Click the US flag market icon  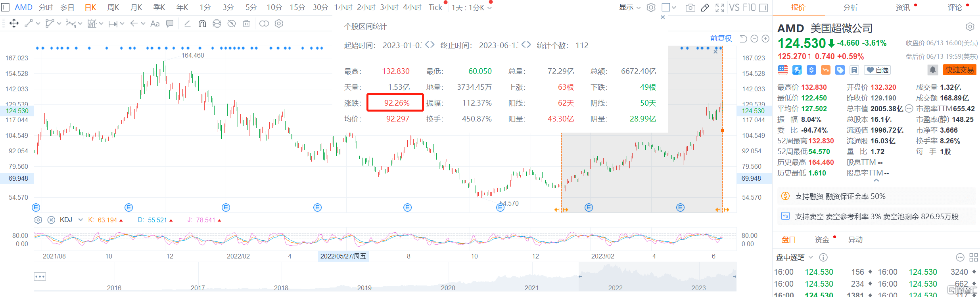click(x=783, y=70)
